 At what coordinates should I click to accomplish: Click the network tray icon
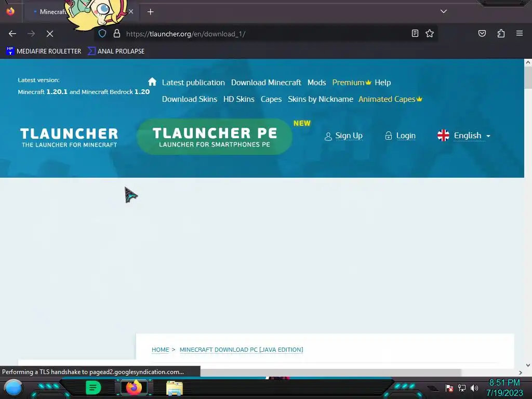point(462,388)
